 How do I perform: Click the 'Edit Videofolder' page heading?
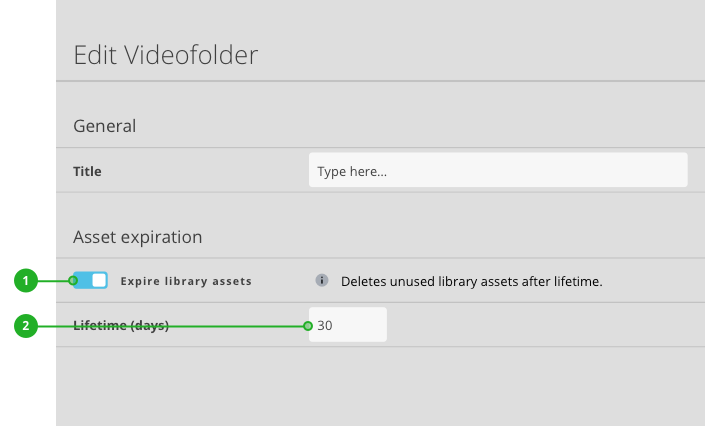tap(165, 55)
